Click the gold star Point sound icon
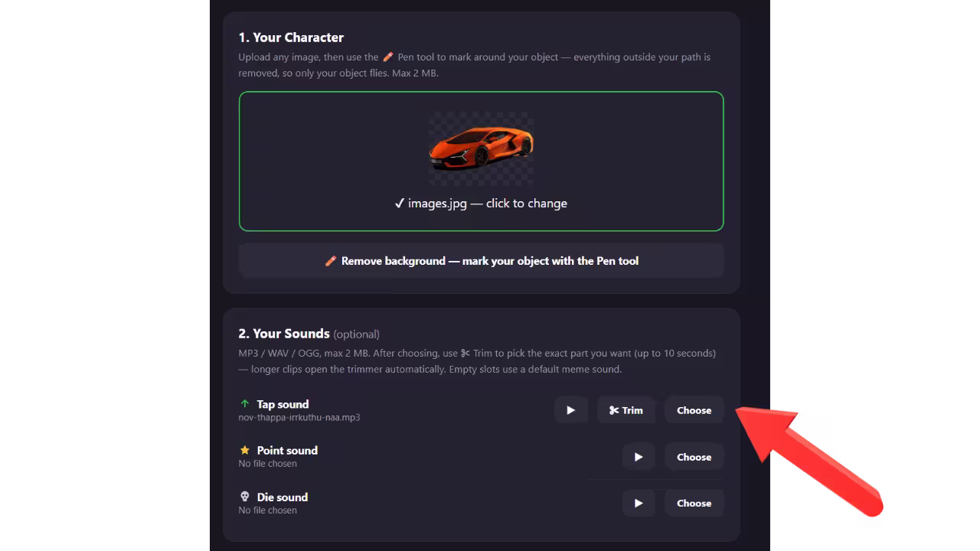Screen dimensions: 980x551 [245, 450]
